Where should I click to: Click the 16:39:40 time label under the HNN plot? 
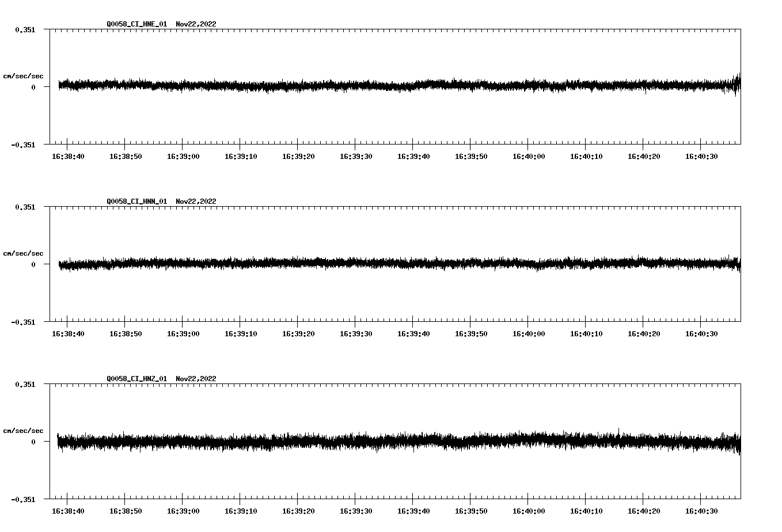click(413, 334)
